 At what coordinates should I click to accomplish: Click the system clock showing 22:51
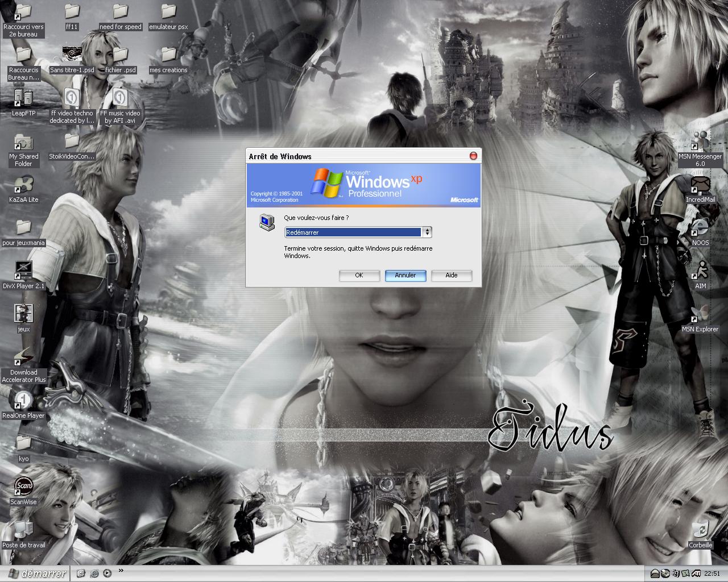point(712,573)
